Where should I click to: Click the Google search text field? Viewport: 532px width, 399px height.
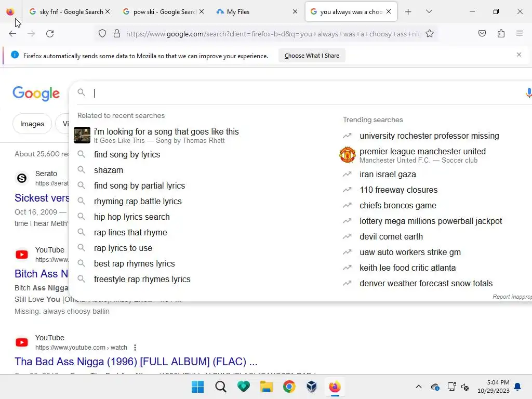pos(305,93)
